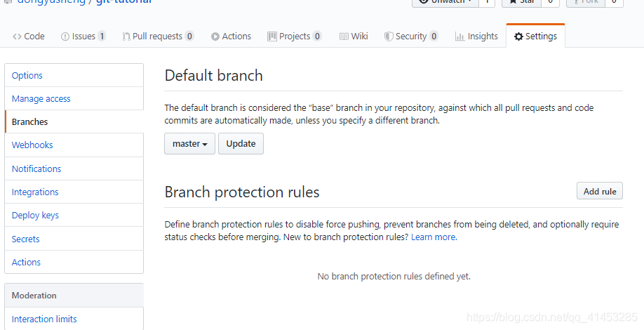Follow the Learn more link

[434, 237]
